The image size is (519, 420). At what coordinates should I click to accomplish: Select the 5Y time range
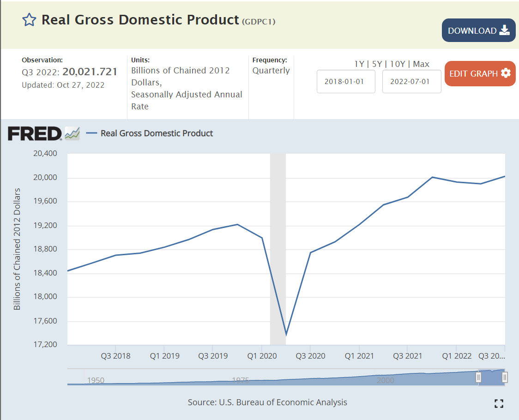pyautogui.click(x=377, y=64)
